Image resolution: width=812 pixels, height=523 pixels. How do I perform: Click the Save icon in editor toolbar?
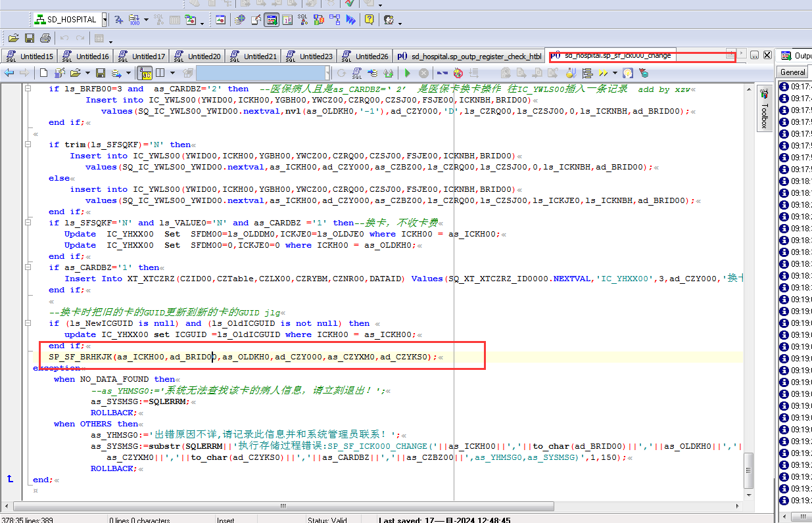(101, 73)
